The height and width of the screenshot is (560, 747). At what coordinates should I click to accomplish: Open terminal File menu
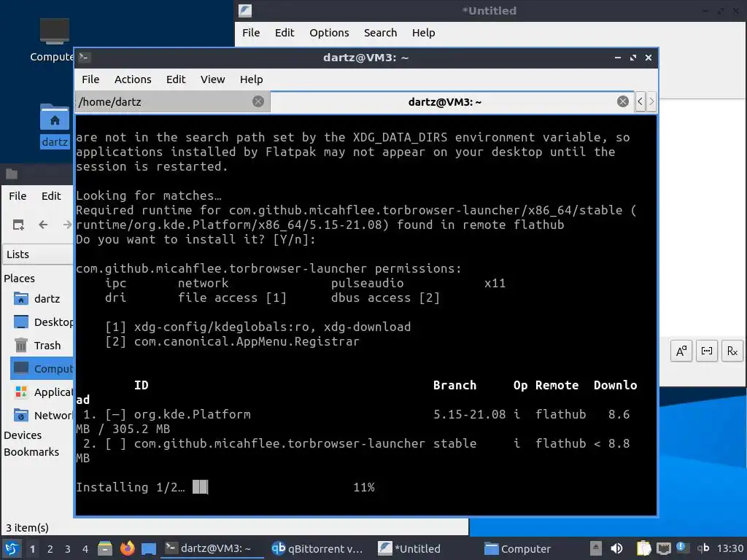(90, 79)
